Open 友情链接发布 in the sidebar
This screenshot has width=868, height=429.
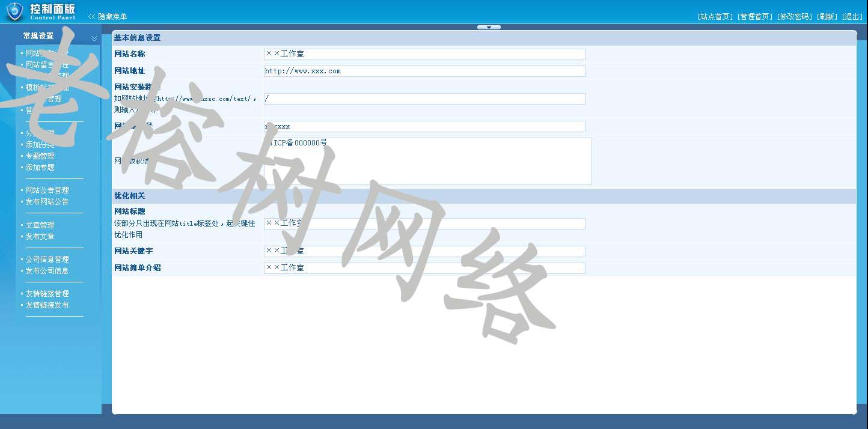(47, 305)
